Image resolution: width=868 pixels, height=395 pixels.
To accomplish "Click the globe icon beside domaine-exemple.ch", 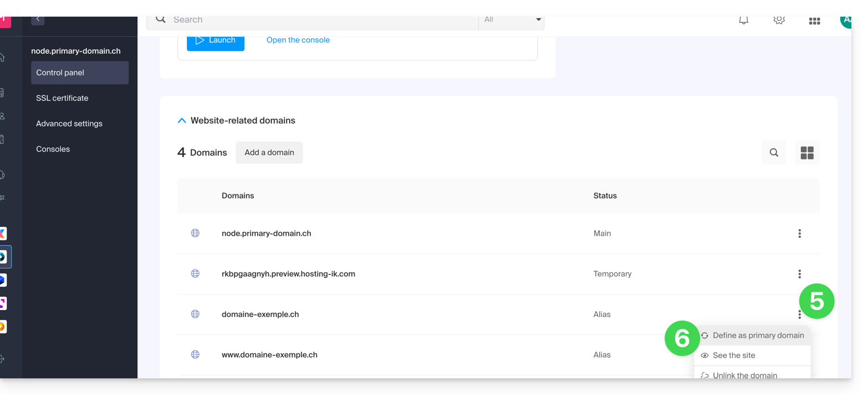I will coord(195,314).
